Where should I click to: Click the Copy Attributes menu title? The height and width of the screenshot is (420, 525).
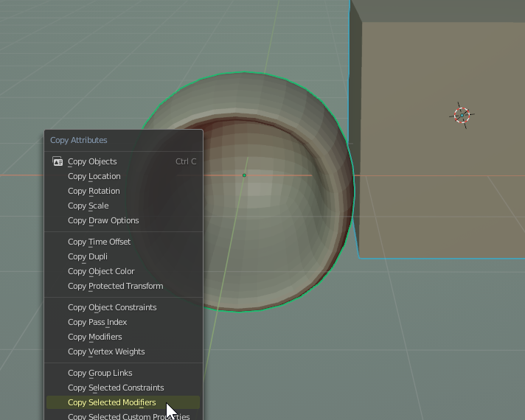click(x=79, y=140)
